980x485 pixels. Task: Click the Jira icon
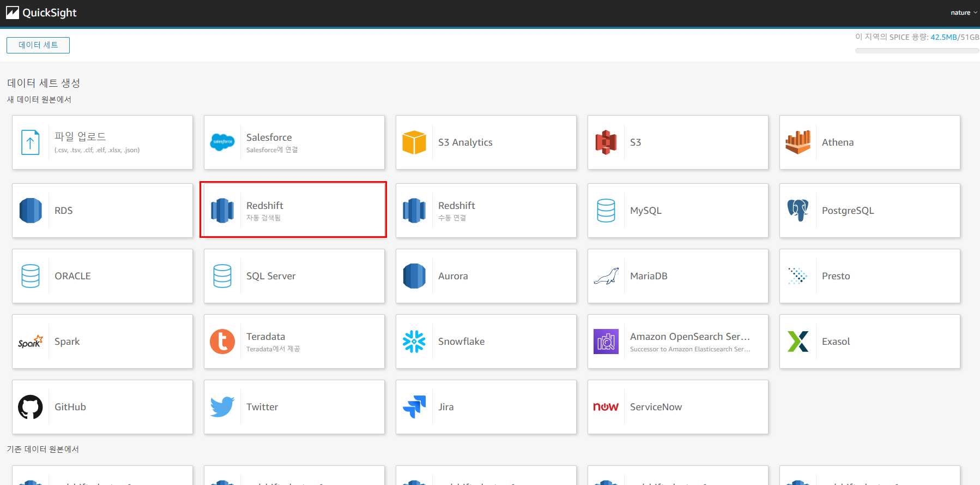[414, 407]
